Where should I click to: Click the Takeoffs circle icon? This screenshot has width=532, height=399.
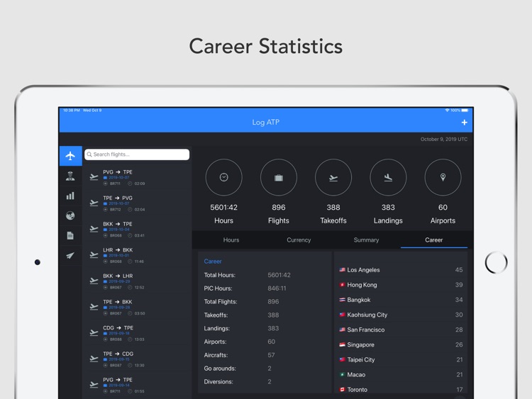pyautogui.click(x=333, y=177)
